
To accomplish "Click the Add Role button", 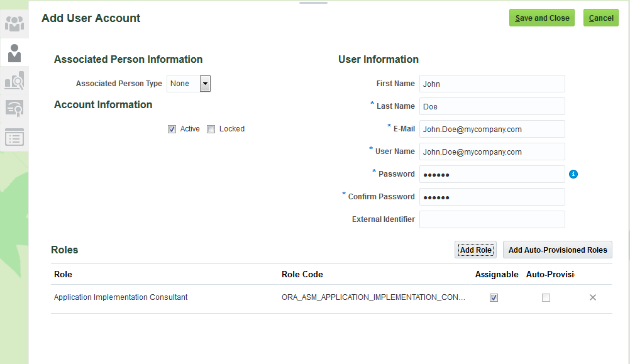I will 475,250.
